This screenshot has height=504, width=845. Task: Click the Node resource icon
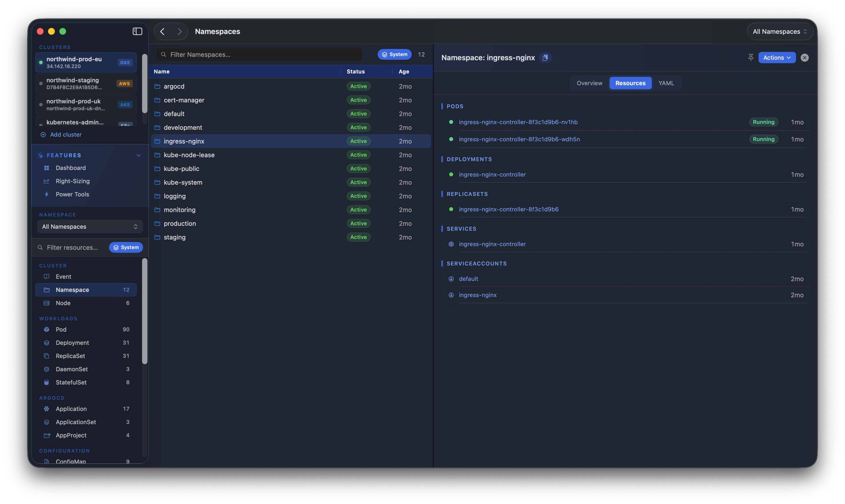click(47, 303)
